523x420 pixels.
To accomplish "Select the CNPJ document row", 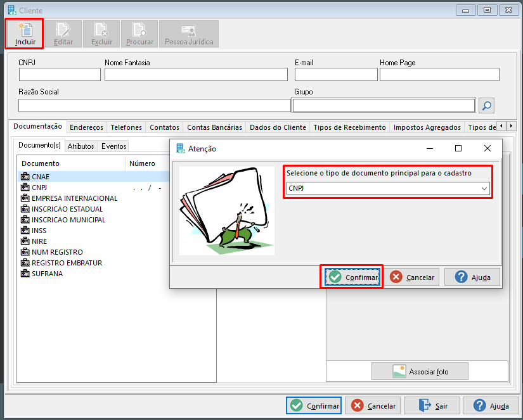I will (x=94, y=188).
